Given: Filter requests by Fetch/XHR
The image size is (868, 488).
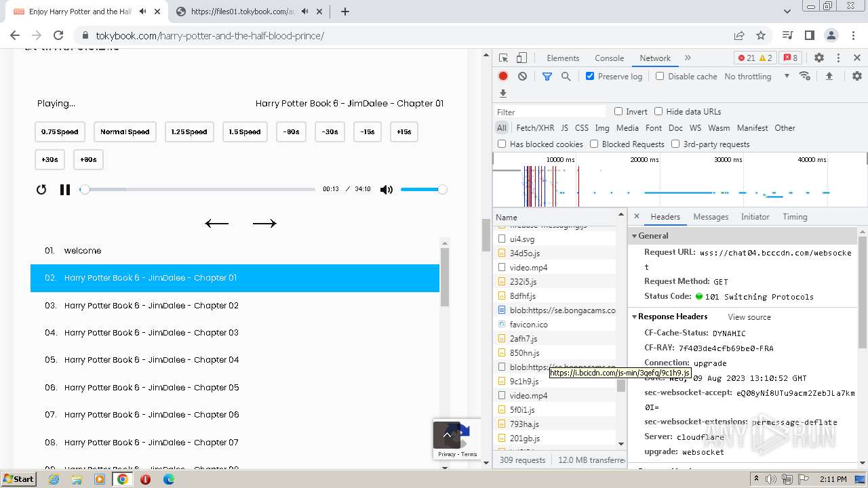Looking at the screenshot, I should pyautogui.click(x=535, y=128).
